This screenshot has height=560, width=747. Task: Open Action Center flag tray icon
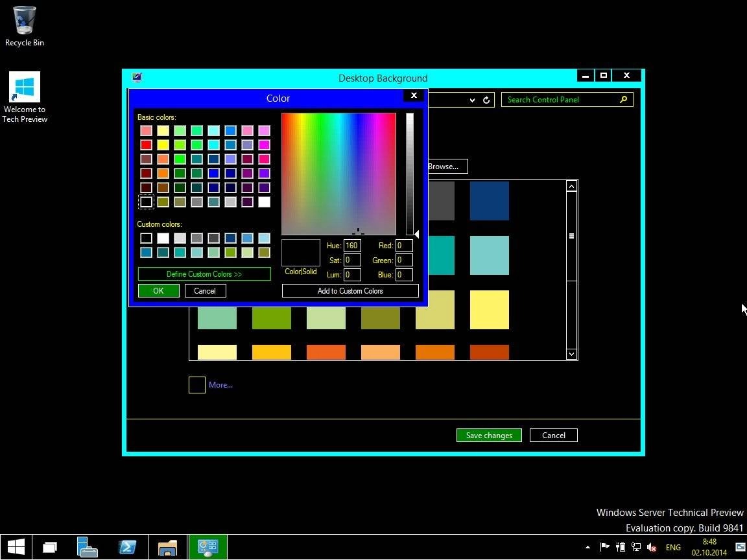point(604,547)
